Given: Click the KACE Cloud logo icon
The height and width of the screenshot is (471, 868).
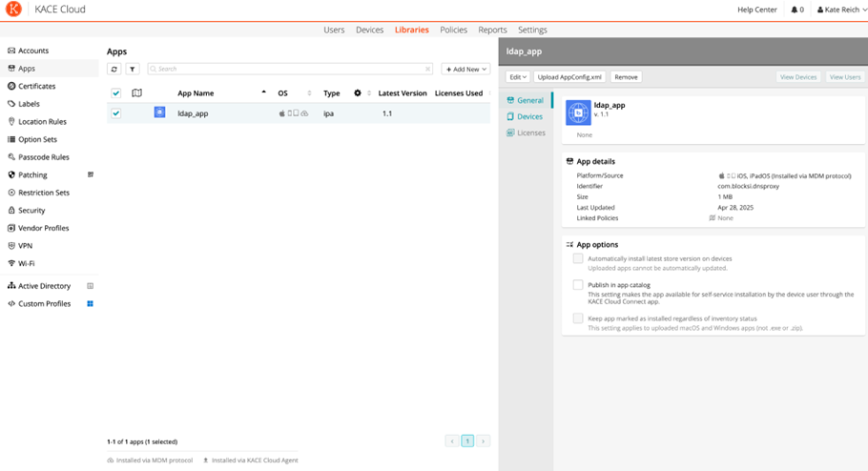Looking at the screenshot, I should coord(13,9).
